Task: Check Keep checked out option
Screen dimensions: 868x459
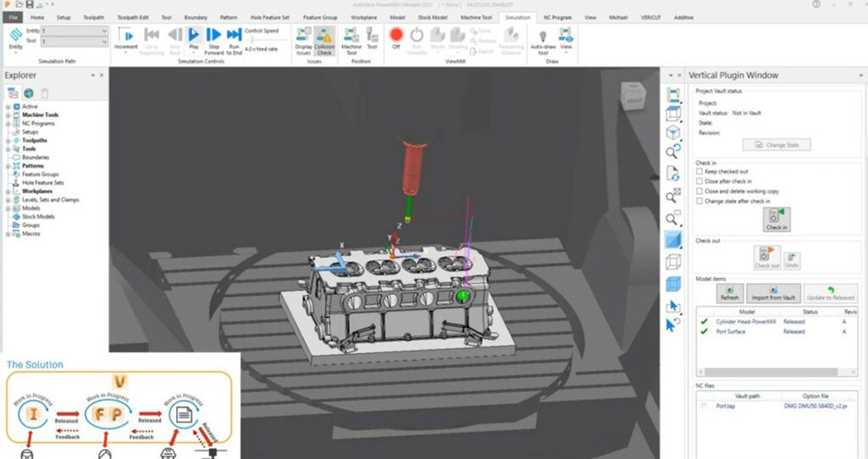Action: [699, 172]
